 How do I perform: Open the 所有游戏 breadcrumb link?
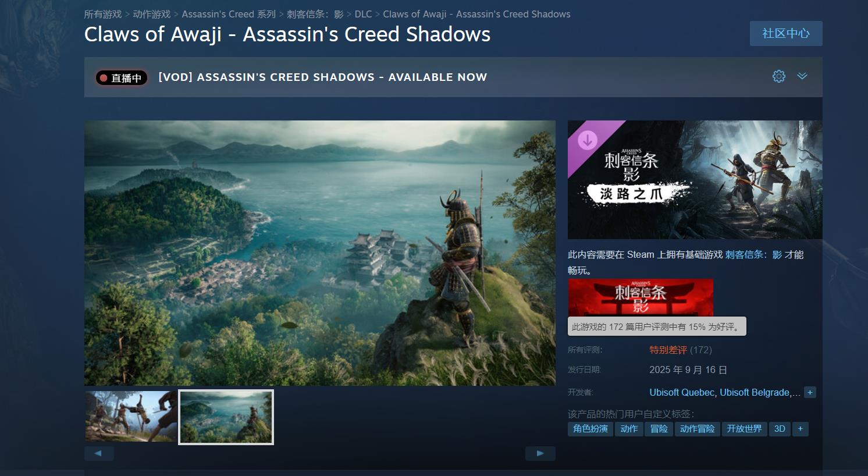[x=103, y=14]
